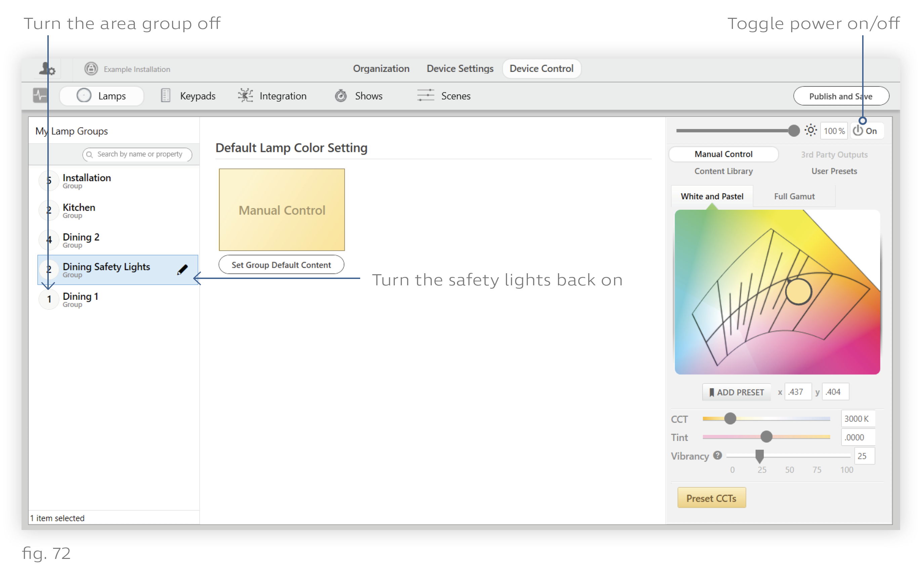This screenshot has width=924, height=570.
Task: Click the user settings icon
Action: coord(47,69)
